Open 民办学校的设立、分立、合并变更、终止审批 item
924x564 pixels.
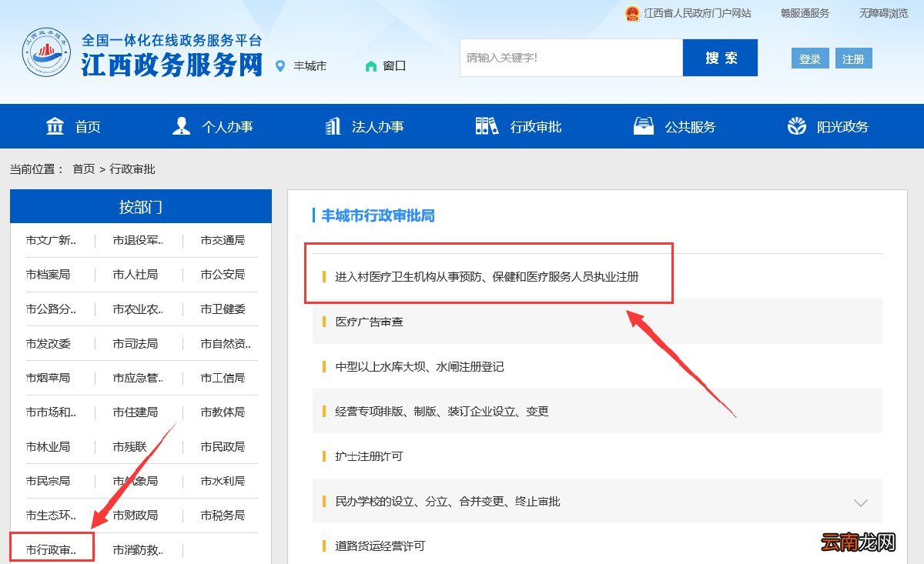[447, 502]
